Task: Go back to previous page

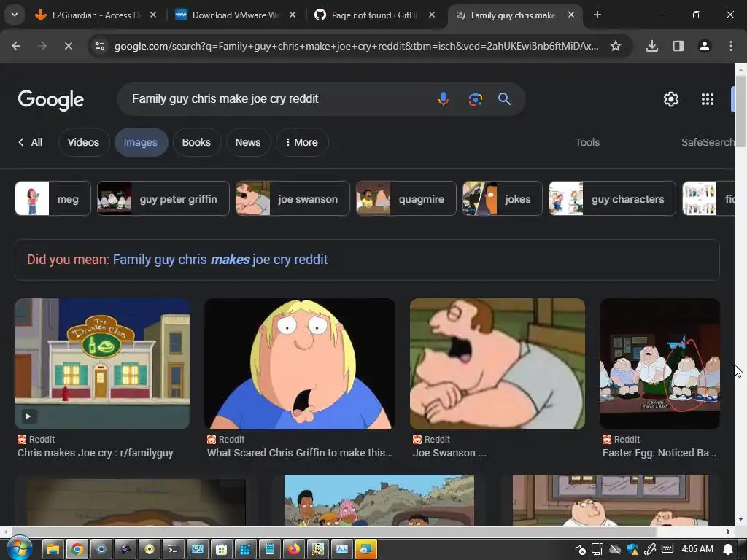Action: pos(16,46)
